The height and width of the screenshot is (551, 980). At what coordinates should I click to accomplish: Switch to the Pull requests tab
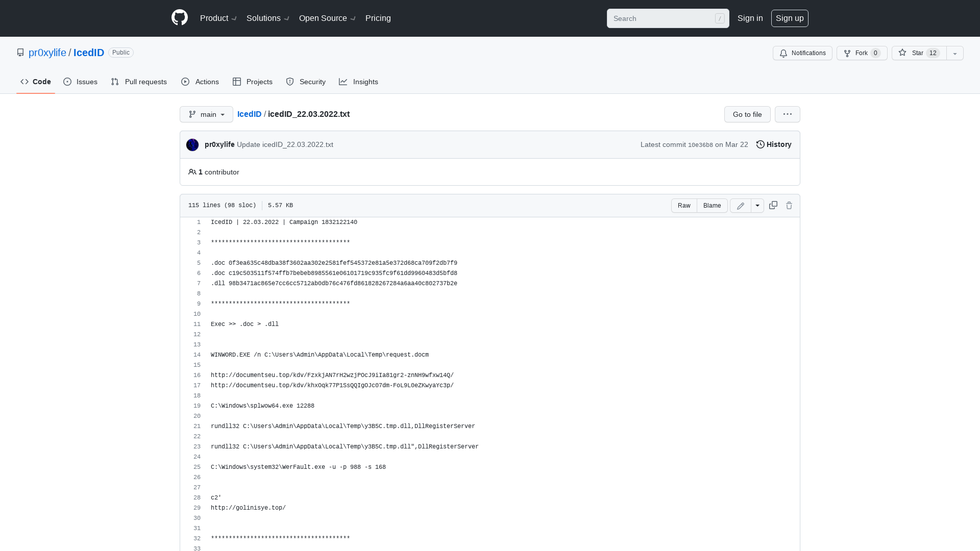pos(139,82)
